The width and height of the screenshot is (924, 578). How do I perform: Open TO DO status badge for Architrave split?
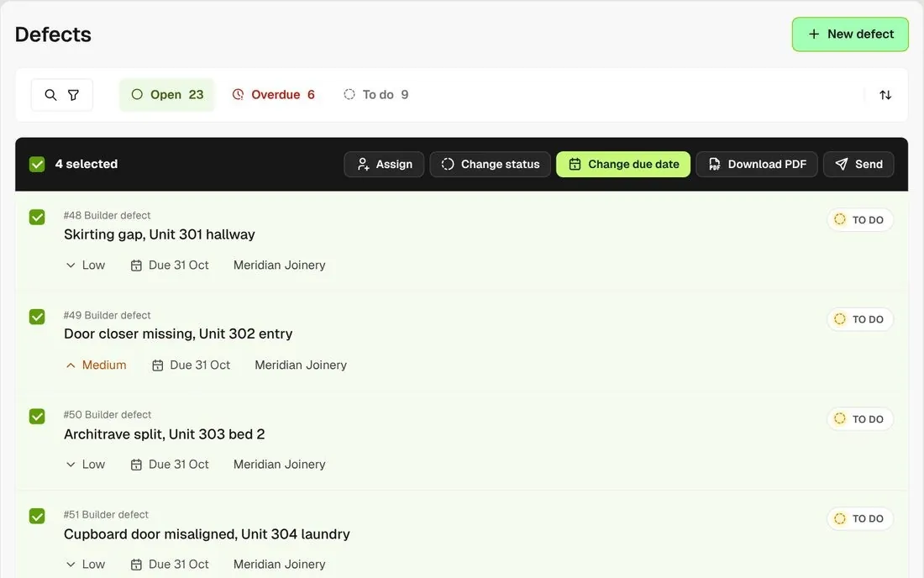(860, 419)
